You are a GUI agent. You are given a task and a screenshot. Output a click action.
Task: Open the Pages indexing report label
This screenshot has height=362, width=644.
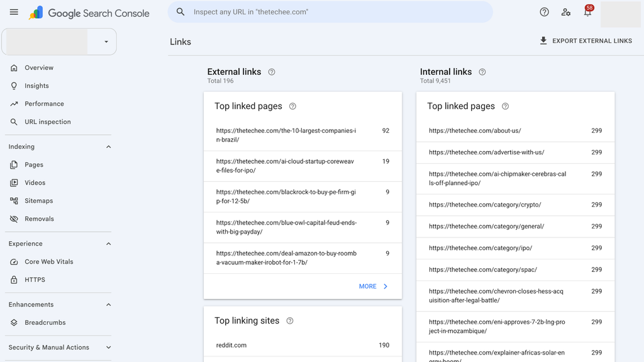[x=34, y=164]
